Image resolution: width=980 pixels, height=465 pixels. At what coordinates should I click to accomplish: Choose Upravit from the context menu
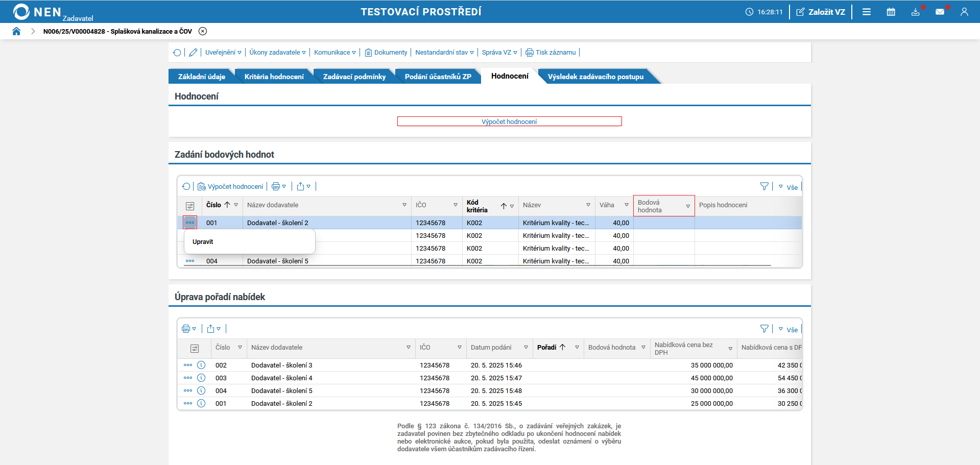(x=203, y=242)
